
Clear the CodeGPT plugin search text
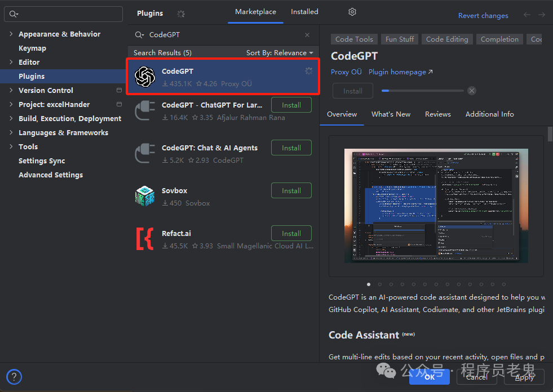[x=307, y=35]
